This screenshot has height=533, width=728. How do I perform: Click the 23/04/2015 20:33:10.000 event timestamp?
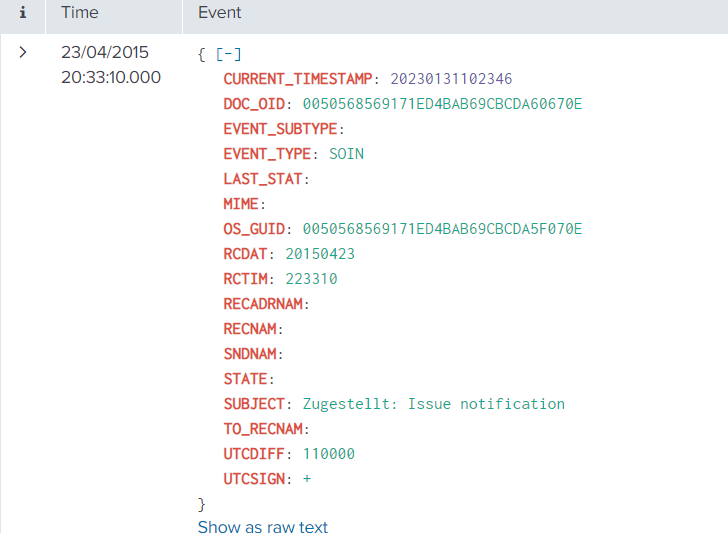click(110, 65)
